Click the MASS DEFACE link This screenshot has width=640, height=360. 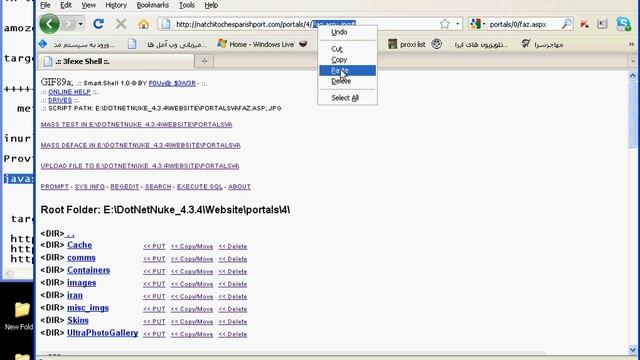click(140, 145)
